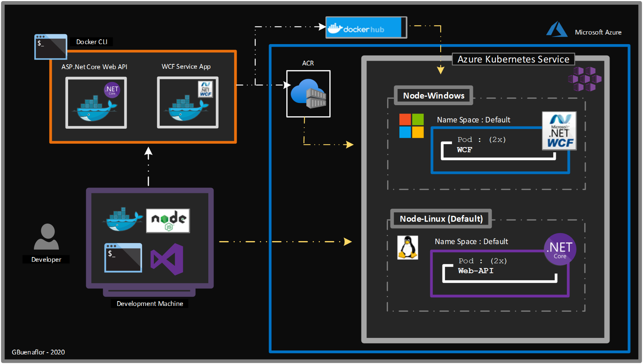
Task: Click the Docker whale on Development Machine
Action: tap(123, 220)
